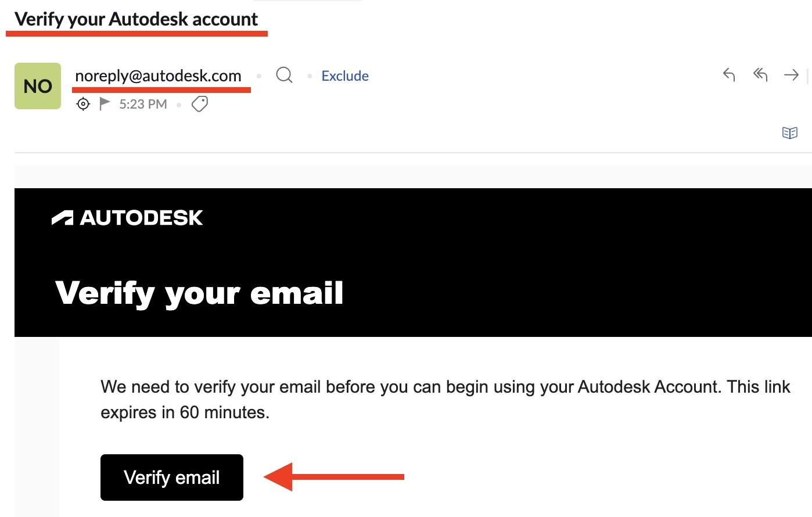
Task: Click the crosshair target icon below sender
Action: [84, 104]
